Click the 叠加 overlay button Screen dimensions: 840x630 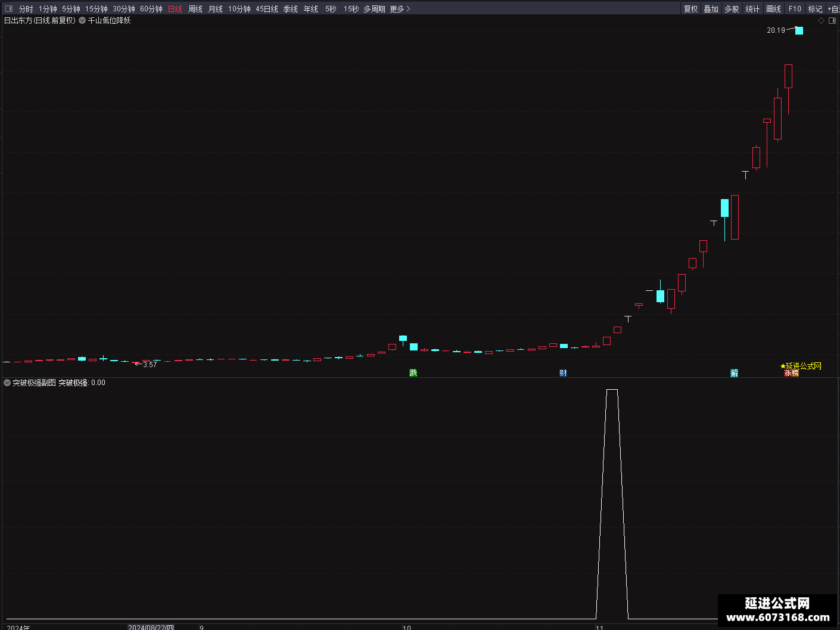711,9
